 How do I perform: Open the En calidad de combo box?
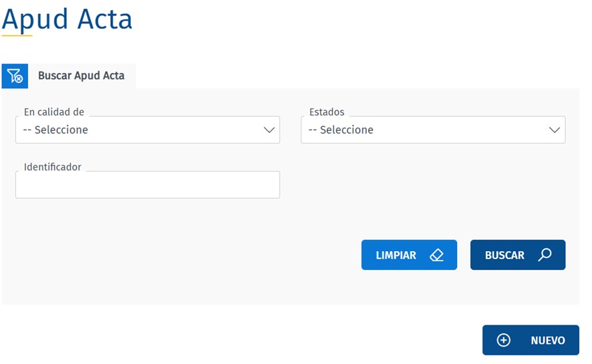click(147, 130)
